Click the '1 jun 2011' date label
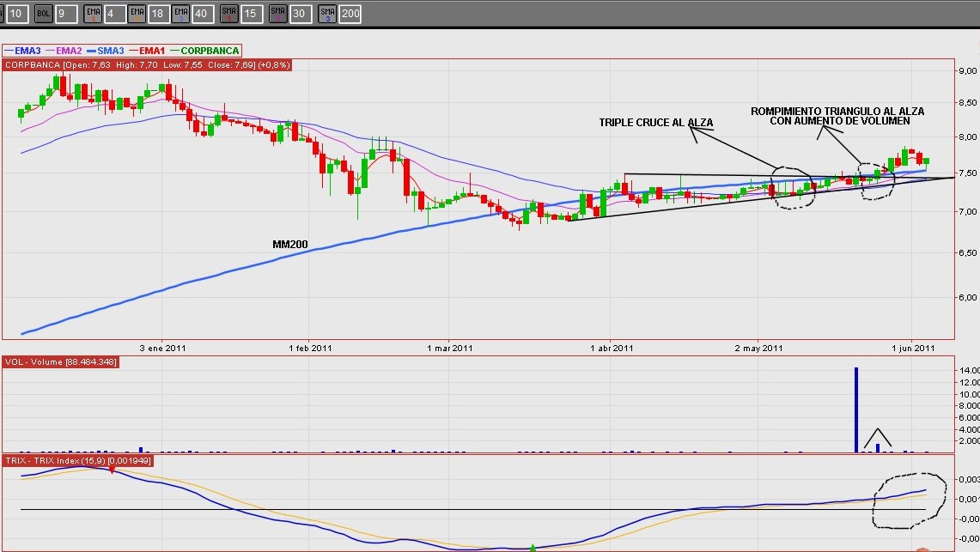The image size is (980, 552). (913, 349)
